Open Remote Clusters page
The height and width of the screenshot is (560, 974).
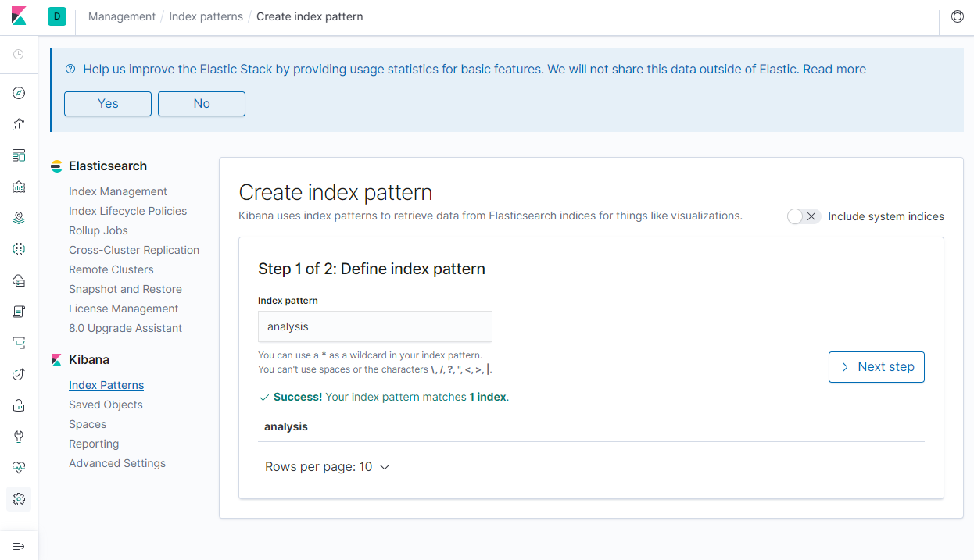[111, 269]
